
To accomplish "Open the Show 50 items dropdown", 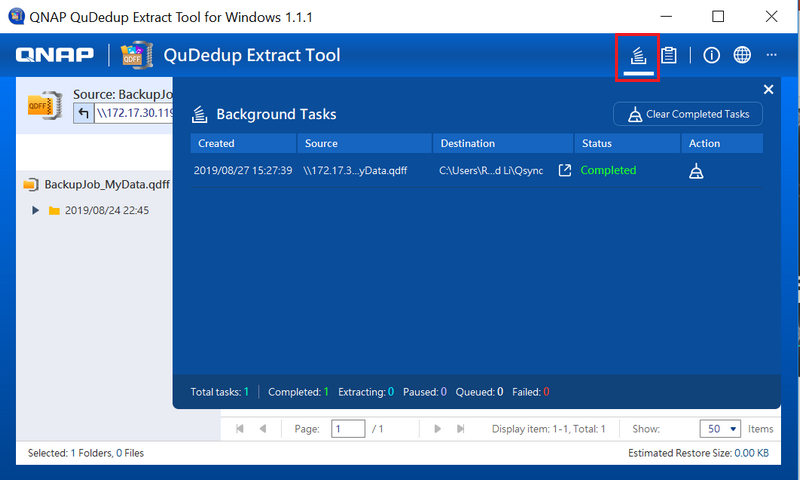I will [720, 428].
